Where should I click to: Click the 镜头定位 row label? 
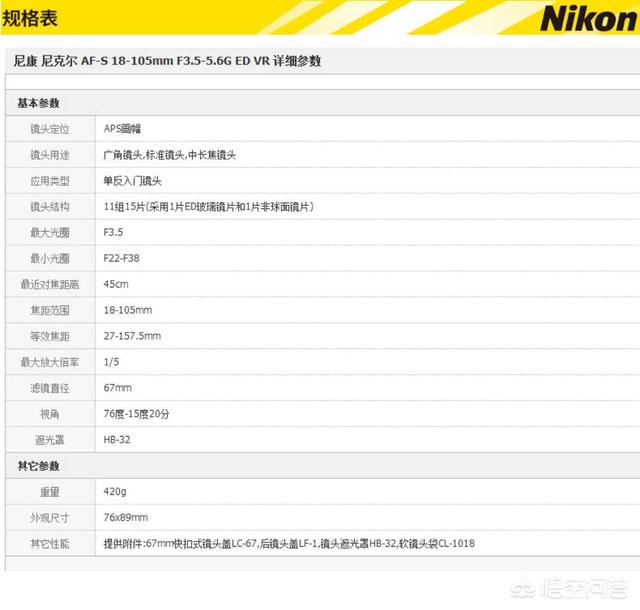(x=50, y=129)
